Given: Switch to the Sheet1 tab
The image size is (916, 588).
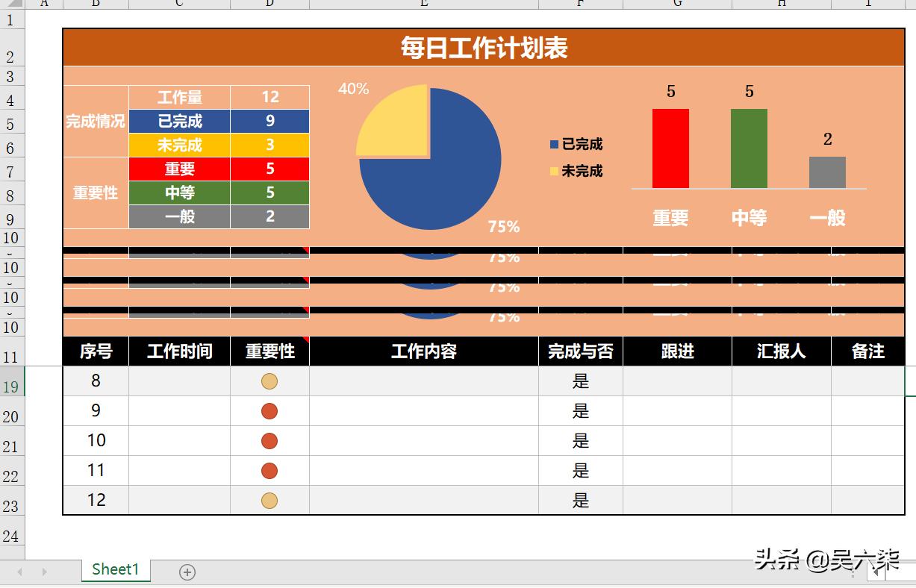Looking at the screenshot, I should (115, 569).
